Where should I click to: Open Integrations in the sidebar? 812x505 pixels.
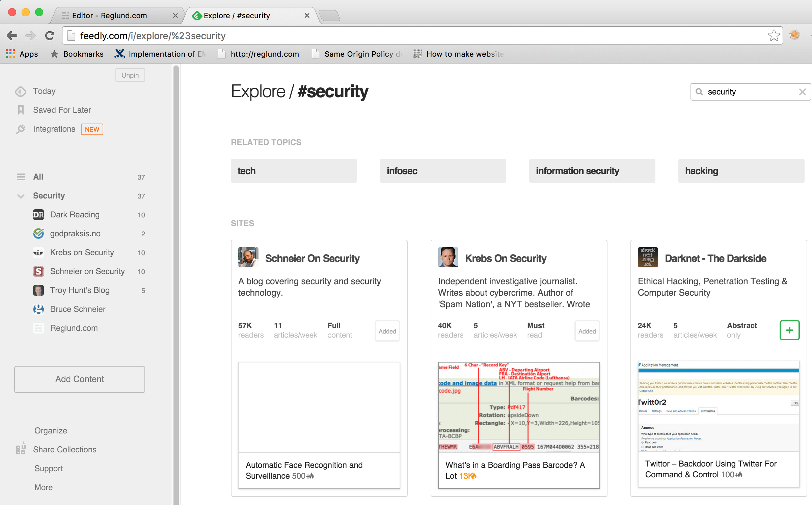click(54, 129)
